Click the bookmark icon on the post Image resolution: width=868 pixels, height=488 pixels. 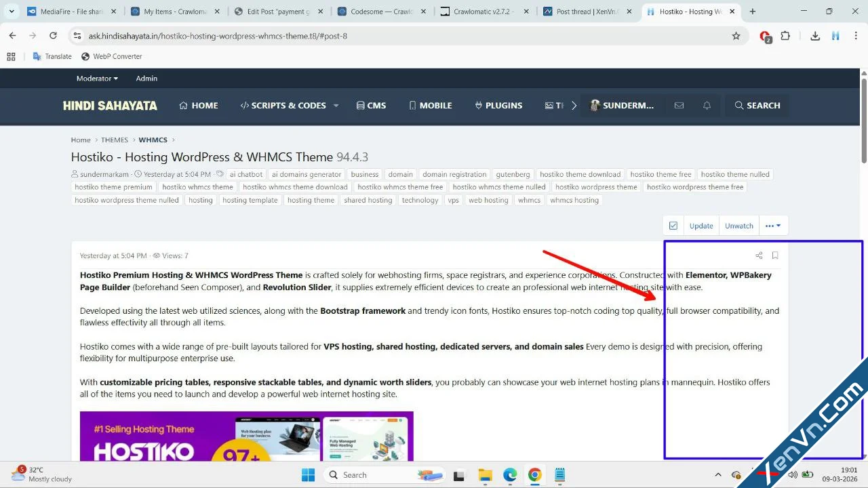point(775,256)
